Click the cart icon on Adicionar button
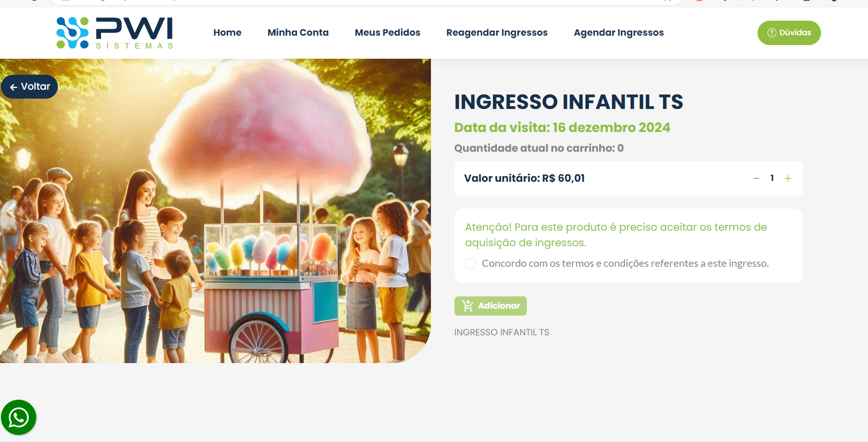 (x=468, y=306)
